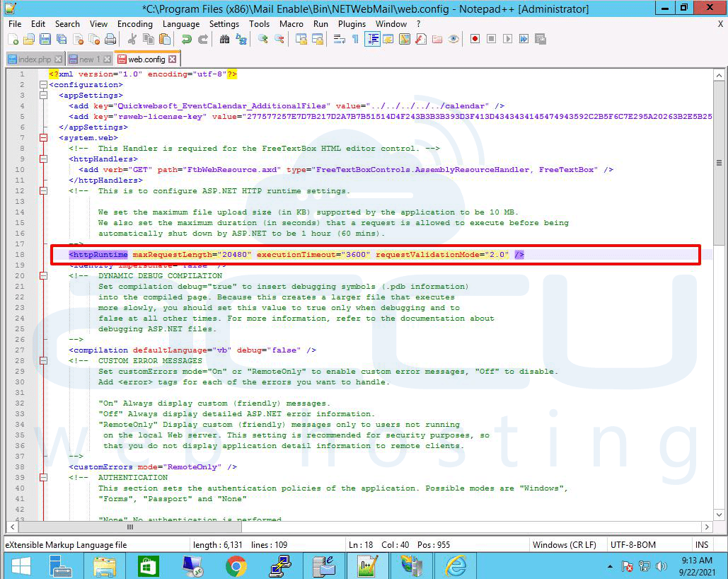The width and height of the screenshot is (728, 579).
Task: Start macro recording with the red dot
Action: coord(475,39)
